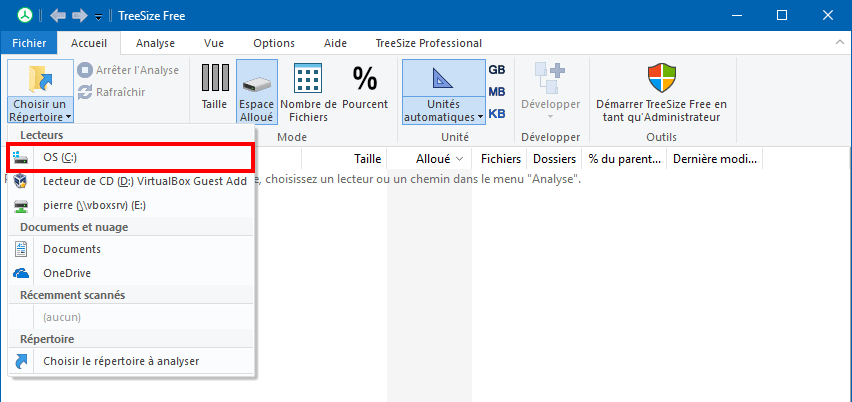This screenshot has height=402, width=852.
Task: Click Choisir le répertoire à analyser
Action: point(131,361)
